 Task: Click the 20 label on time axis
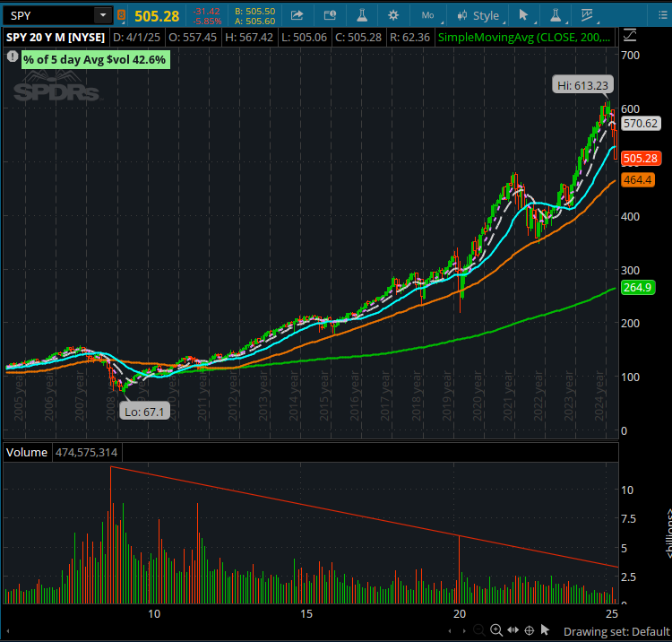click(460, 613)
